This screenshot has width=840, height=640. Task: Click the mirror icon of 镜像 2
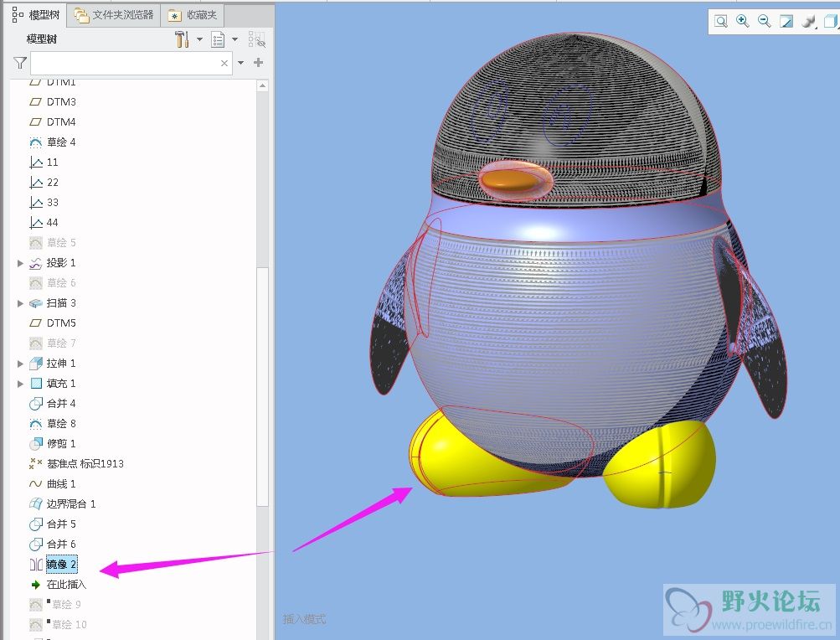pos(35,564)
